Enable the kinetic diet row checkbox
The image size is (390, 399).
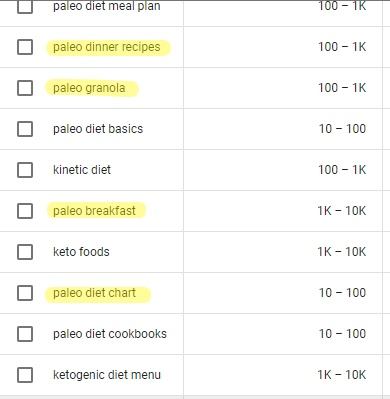click(x=25, y=170)
